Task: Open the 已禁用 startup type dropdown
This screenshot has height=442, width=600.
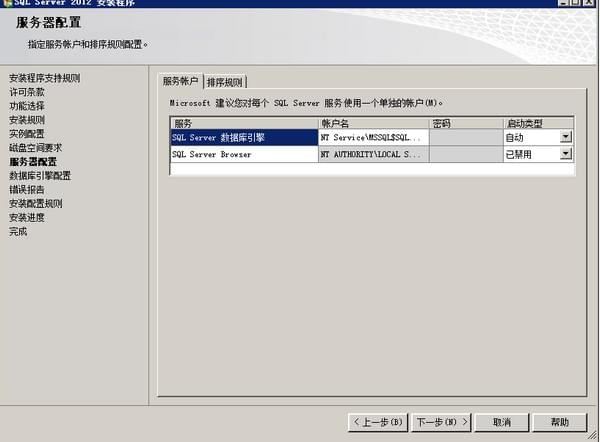Action: (x=566, y=154)
